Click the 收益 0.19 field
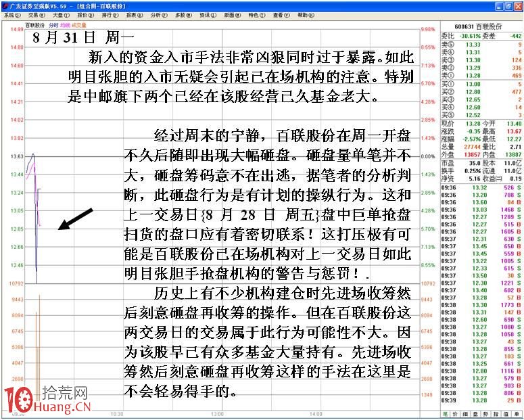Image resolution: width=524 pixels, height=420 pixels. pos(502,179)
